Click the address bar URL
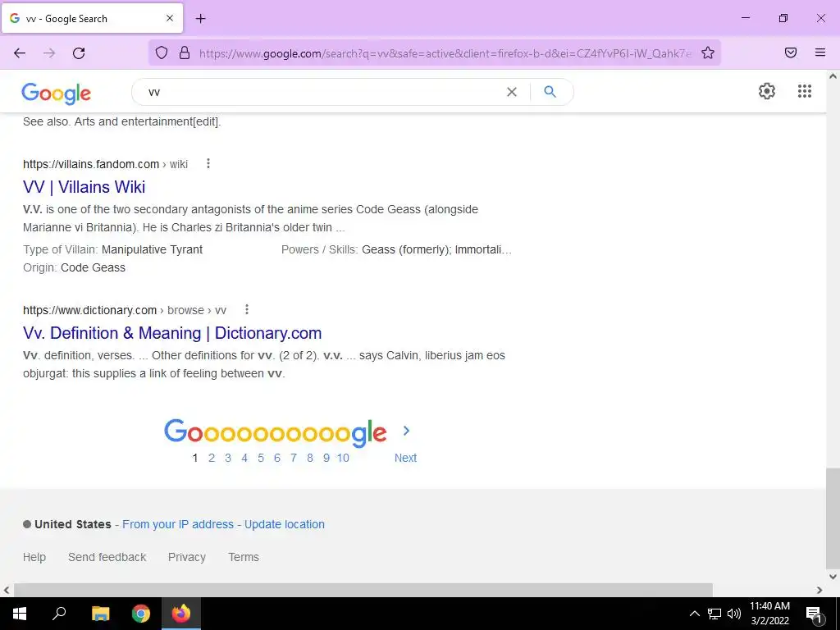 [445, 53]
